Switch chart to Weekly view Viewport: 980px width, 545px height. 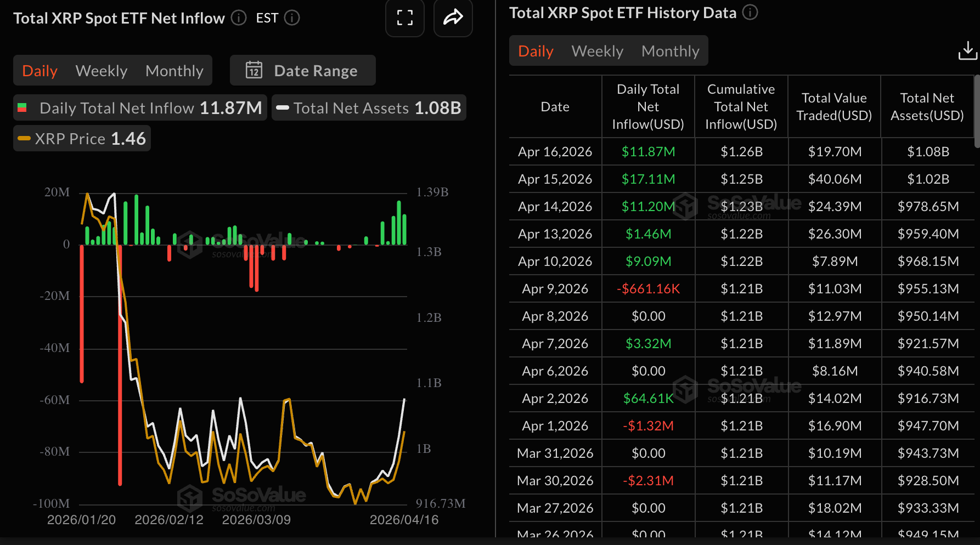pos(102,71)
